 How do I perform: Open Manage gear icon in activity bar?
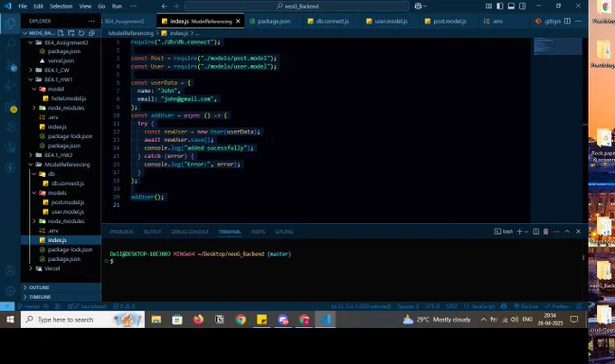(10, 291)
